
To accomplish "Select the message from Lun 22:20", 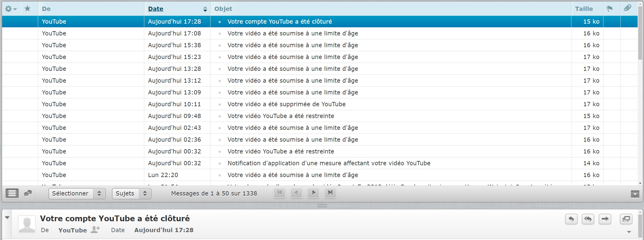I will [320, 175].
